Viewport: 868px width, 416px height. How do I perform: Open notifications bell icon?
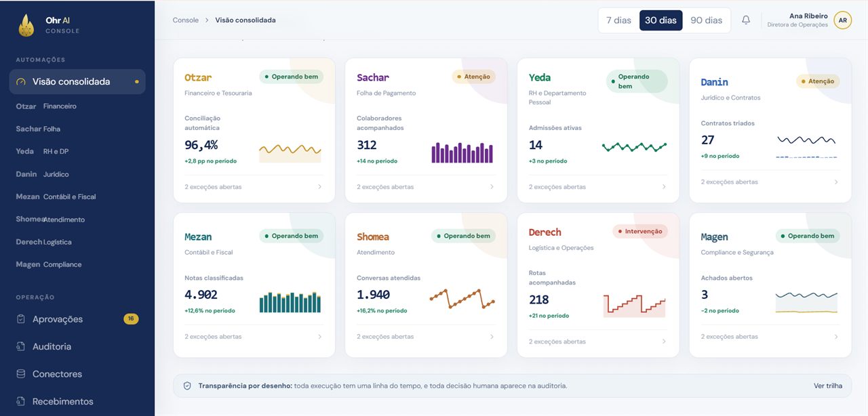coord(746,20)
